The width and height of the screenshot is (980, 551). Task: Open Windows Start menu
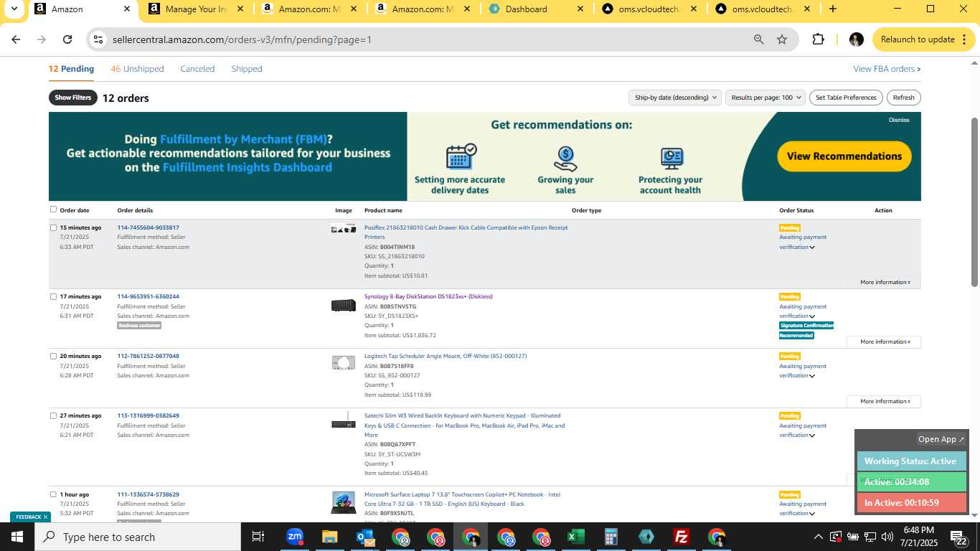[17, 537]
